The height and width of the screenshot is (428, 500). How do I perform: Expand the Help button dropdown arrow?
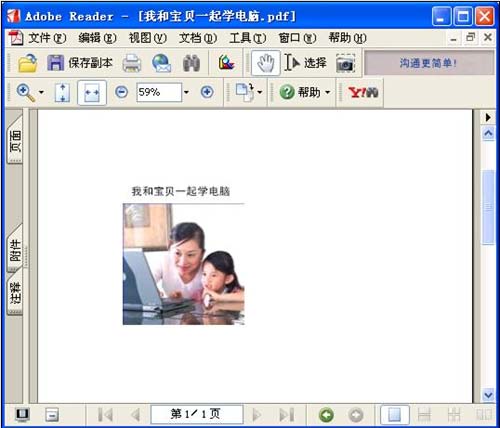(328, 92)
